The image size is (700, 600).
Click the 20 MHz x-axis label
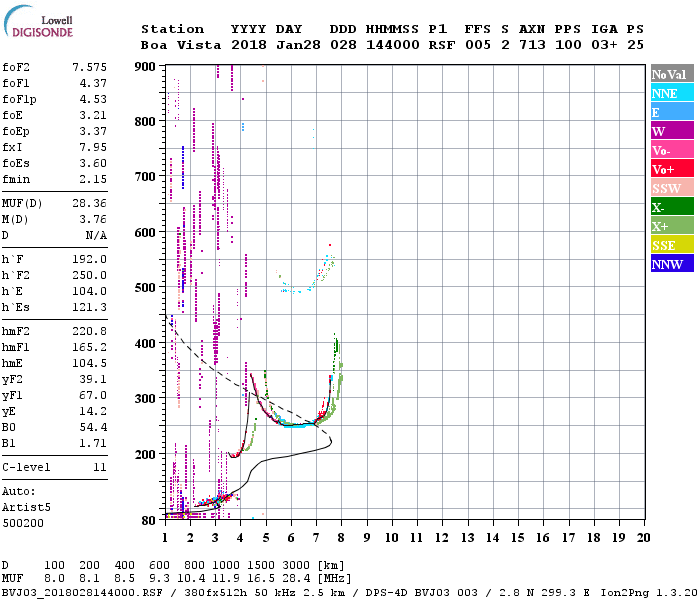[643, 538]
